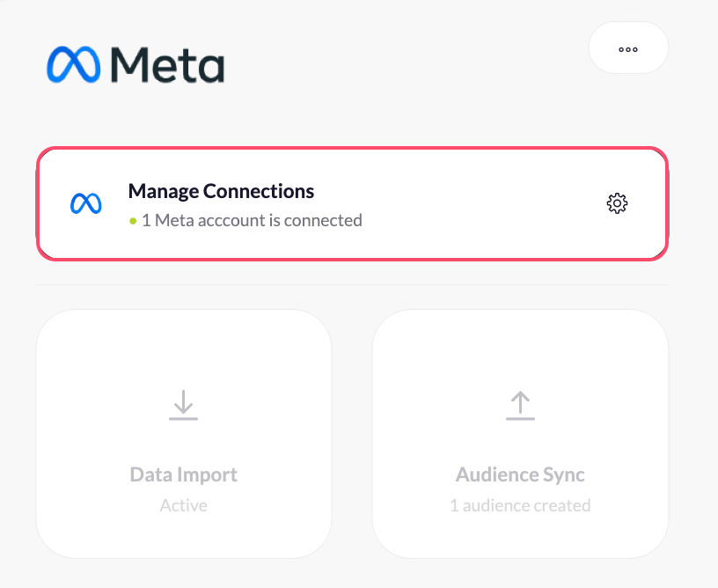Open Manage Connections heading

coord(221,191)
